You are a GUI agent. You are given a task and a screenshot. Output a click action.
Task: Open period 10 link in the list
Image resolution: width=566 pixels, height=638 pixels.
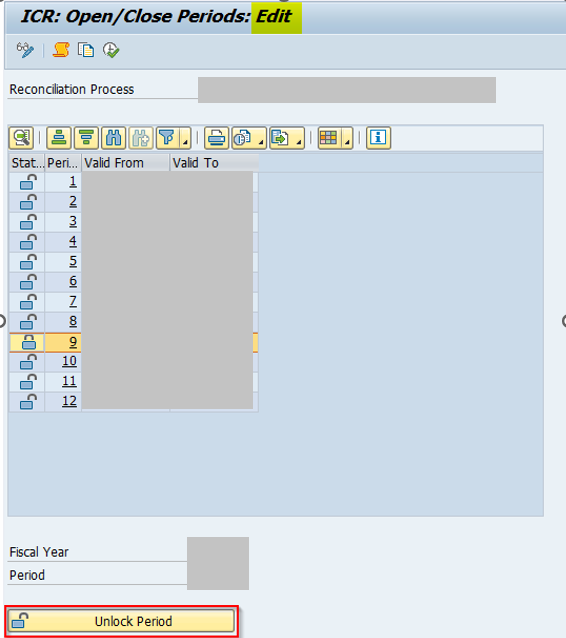[x=69, y=361]
